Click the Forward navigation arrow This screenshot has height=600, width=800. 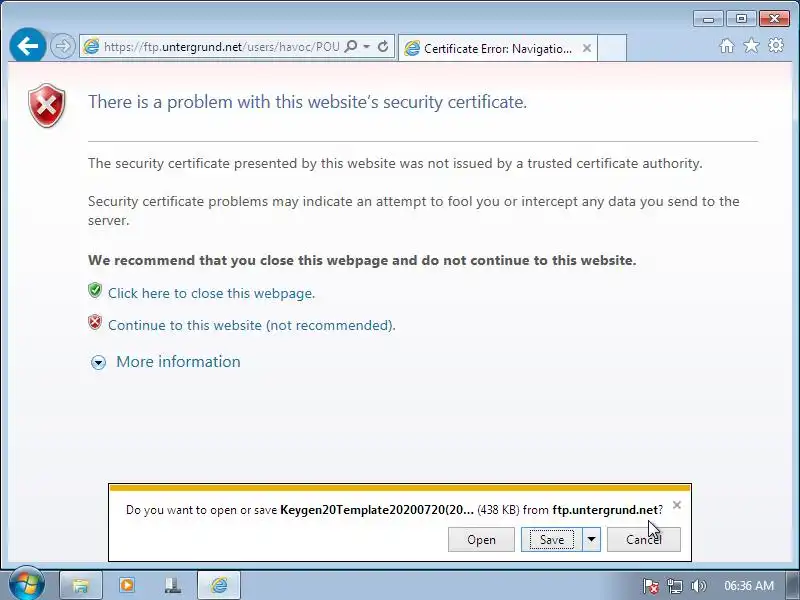pos(63,46)
